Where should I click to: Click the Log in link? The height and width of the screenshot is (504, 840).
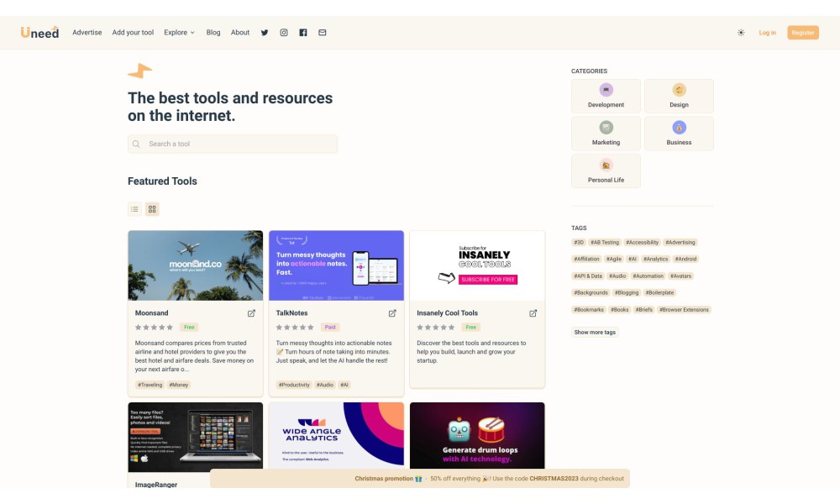click(x=767, y=33)
